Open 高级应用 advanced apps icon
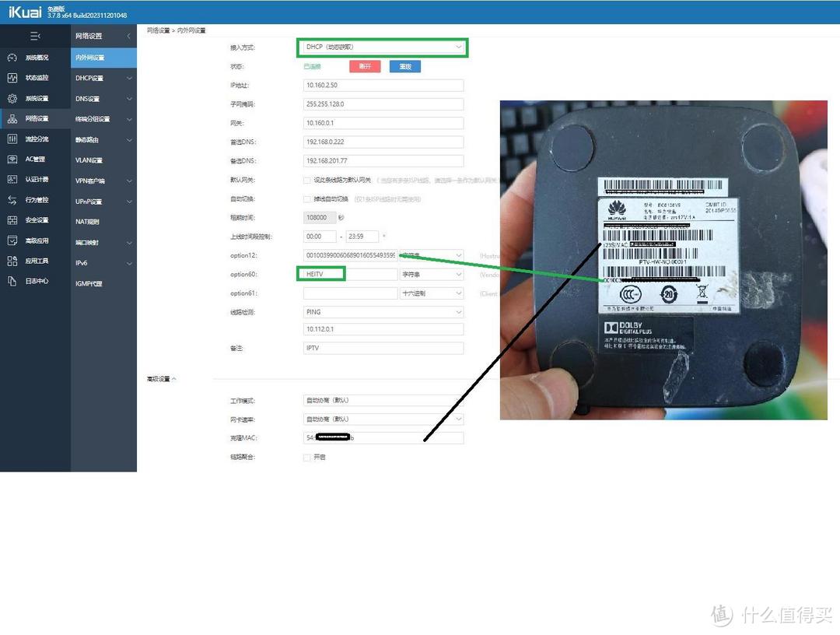The height and width of the screenshot is (635, 840). (12, 240)
